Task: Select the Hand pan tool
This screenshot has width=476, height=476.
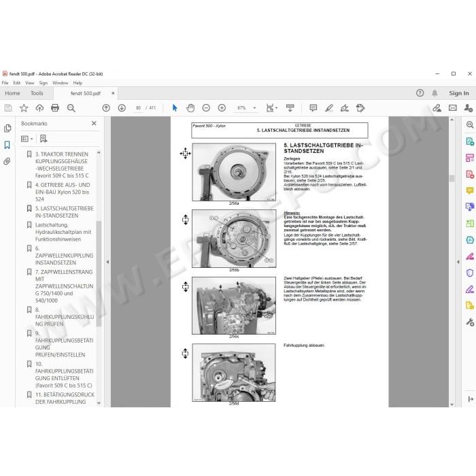Action: point(190,107)
